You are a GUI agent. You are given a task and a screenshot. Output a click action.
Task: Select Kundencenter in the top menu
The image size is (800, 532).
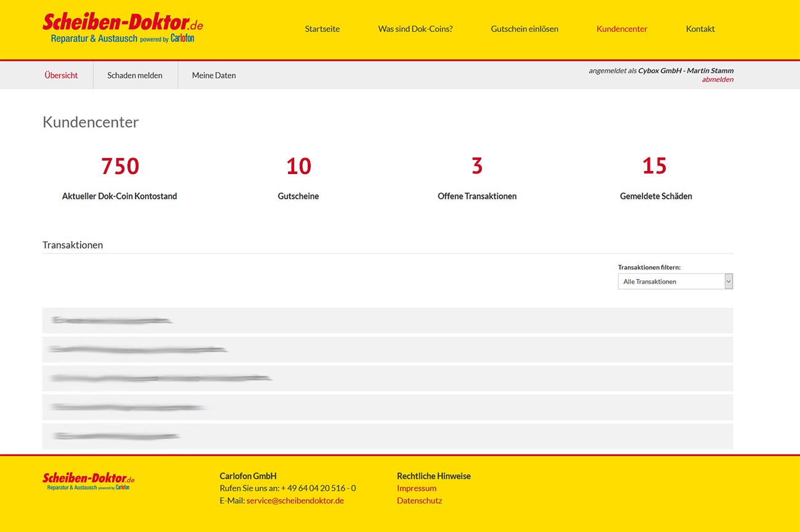[x=622, y=29]
